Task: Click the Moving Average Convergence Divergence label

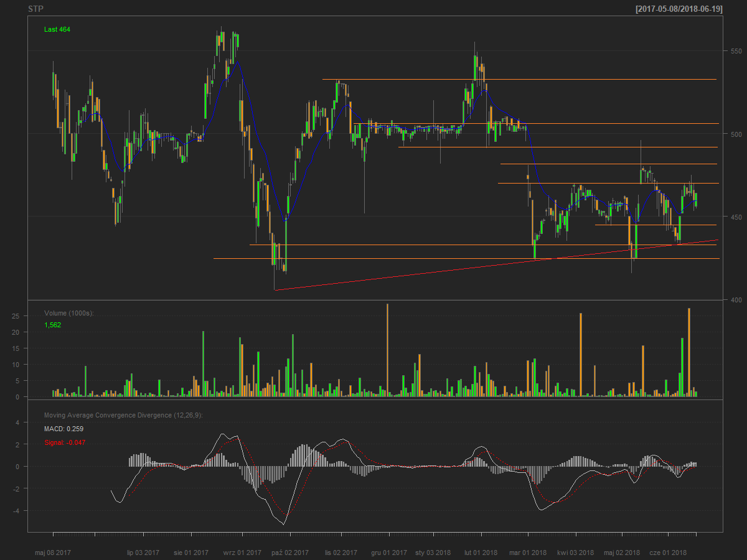Action: (123, 415)
